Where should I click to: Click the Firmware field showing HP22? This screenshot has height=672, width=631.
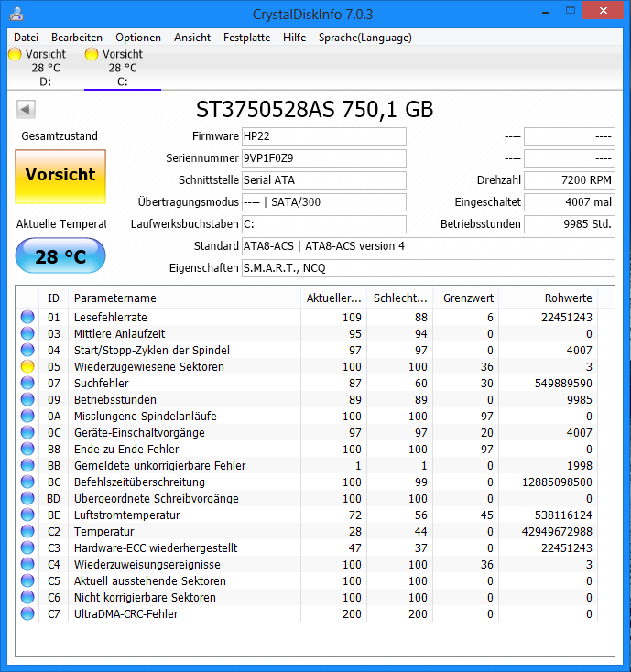tap(323, 136)
